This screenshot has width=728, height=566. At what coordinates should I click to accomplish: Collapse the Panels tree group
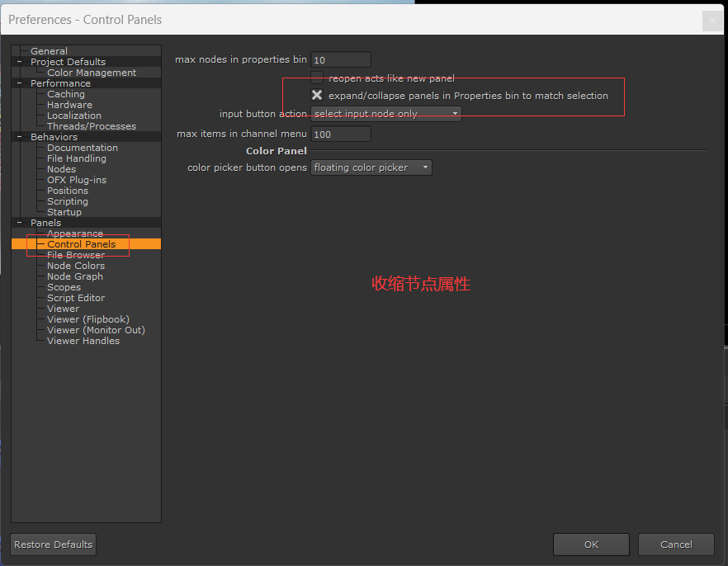click(x=20, y=223)
